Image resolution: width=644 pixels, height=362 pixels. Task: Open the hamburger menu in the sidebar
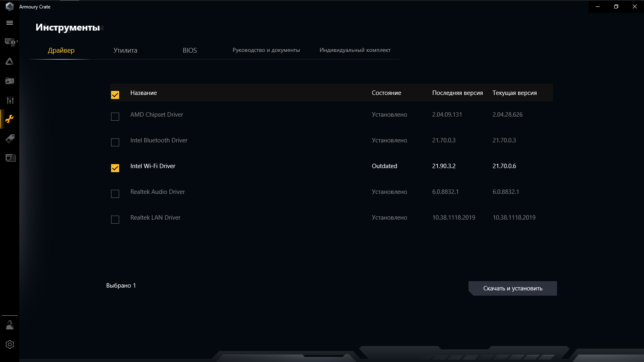tap(10, 23)
